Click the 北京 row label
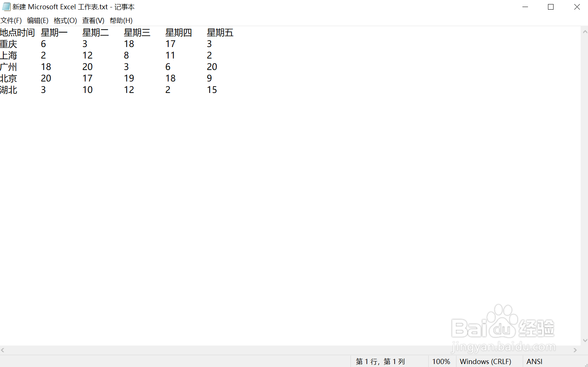This screenshot has height=367, width=588. (x=9, y=79)
